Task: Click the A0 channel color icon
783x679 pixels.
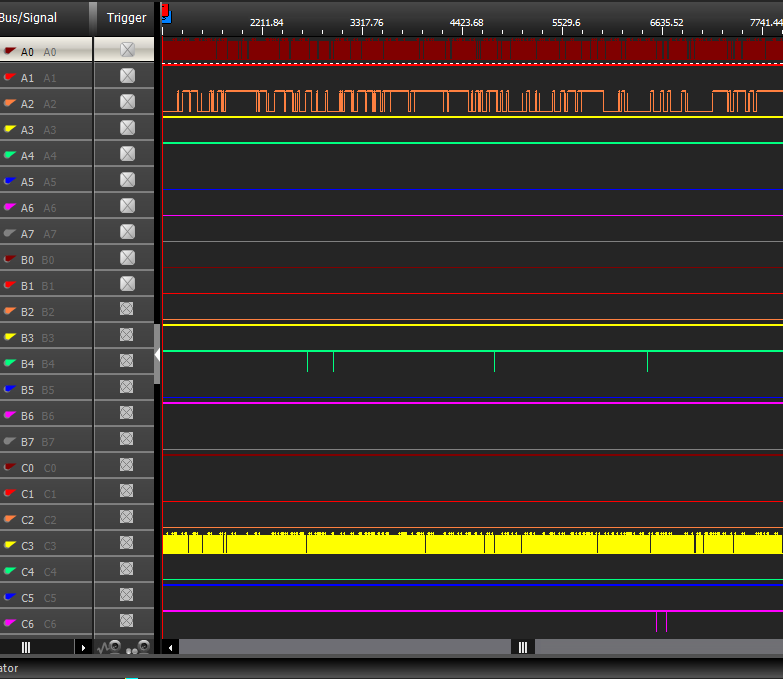Action: pyautogui.click(x=10, y=50)
